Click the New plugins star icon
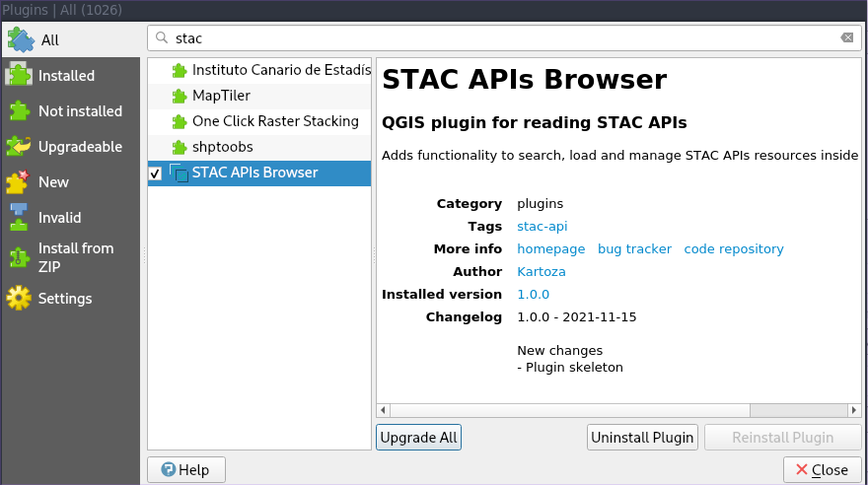Viewport: 868px width, 485px height. pos(18,182)
